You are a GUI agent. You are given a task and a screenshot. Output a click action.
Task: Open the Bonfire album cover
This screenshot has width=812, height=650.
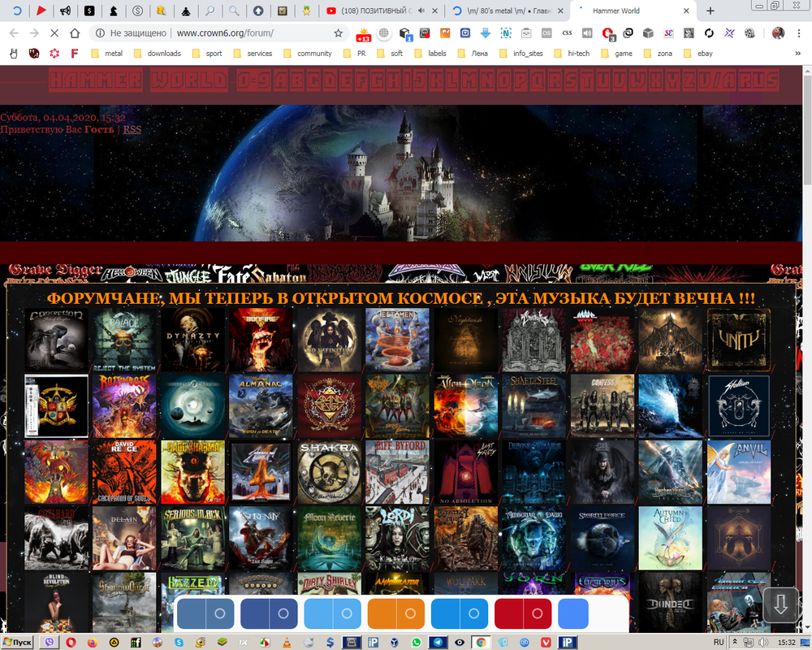coord(261,340)
